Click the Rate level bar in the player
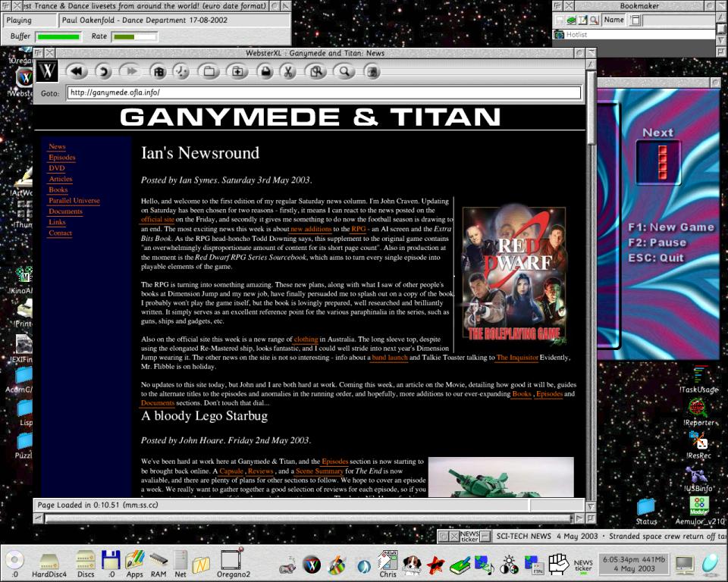This screenshot has width=728, height=582. [135, 36]
